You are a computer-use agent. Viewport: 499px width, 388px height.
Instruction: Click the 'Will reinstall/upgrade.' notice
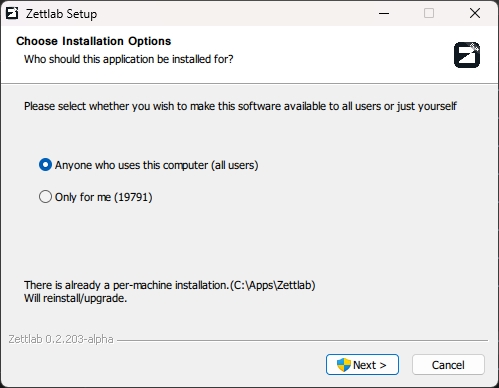point(75,298)
